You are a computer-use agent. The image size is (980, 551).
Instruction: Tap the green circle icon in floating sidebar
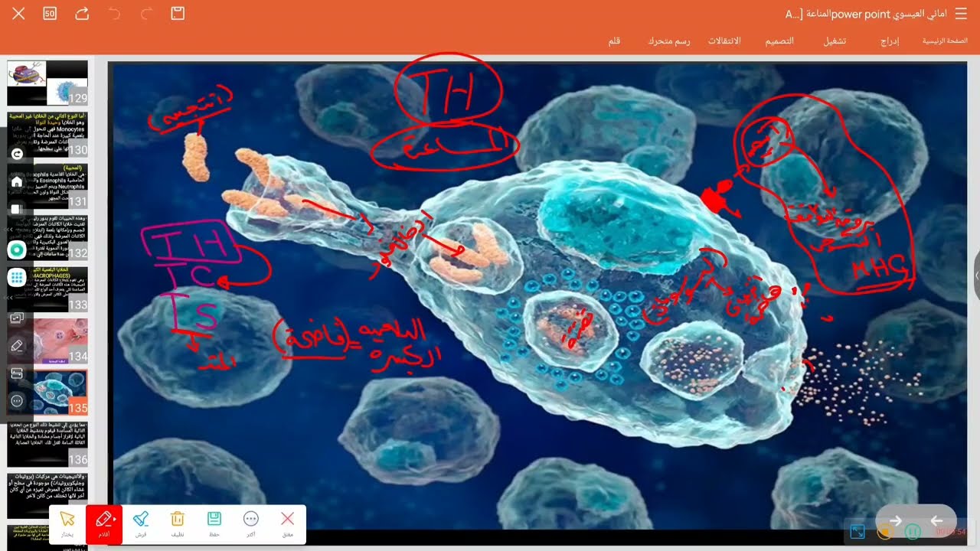17,250
